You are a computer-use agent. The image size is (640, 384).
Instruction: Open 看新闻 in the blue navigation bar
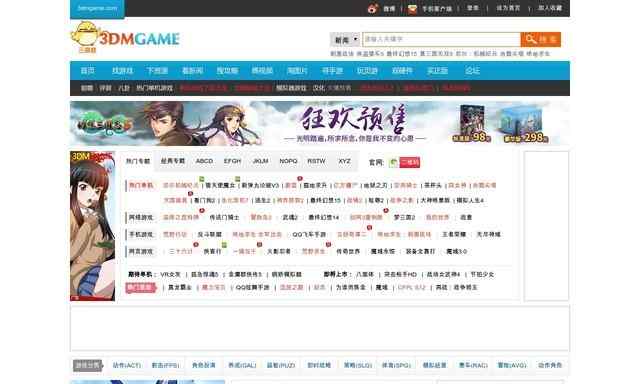pyautogui.click(x=192, y=71)
